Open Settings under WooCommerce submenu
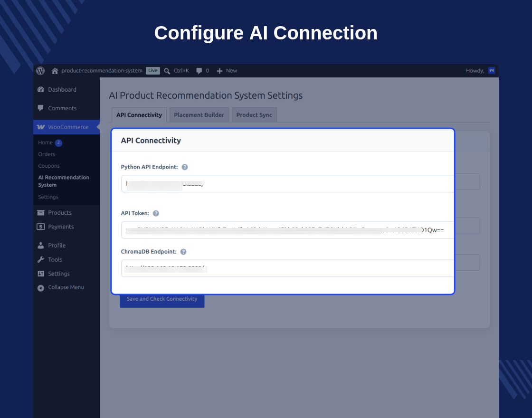532x418 pixels. (x=48, y=197)
